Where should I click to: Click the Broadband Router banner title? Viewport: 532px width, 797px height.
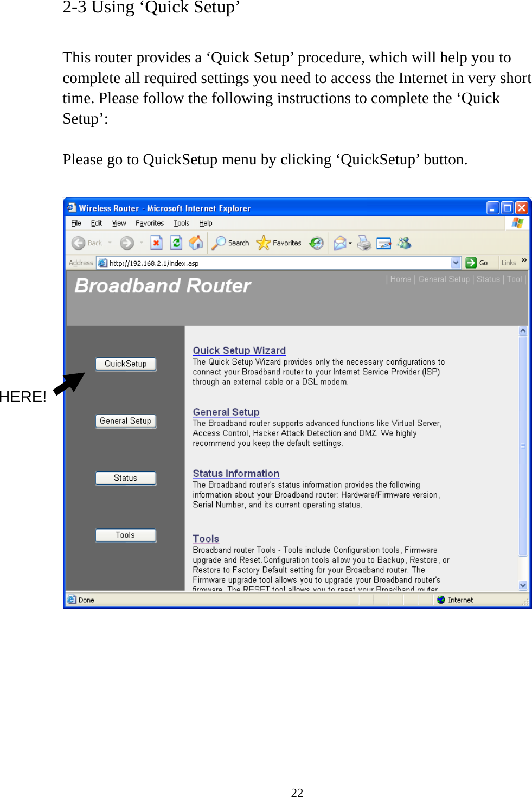[163, 286]
